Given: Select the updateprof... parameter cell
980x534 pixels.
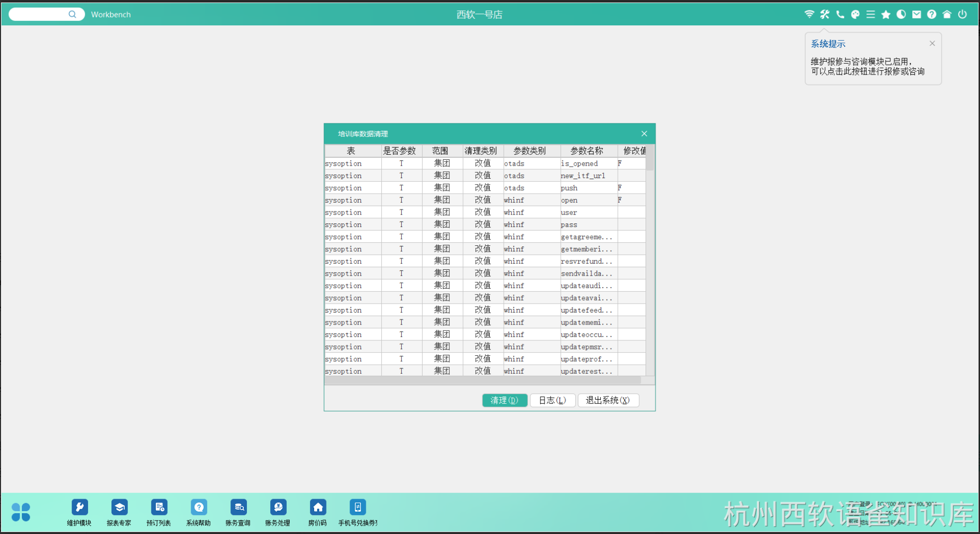Looking at the screenshot, I should coord(589,358).
